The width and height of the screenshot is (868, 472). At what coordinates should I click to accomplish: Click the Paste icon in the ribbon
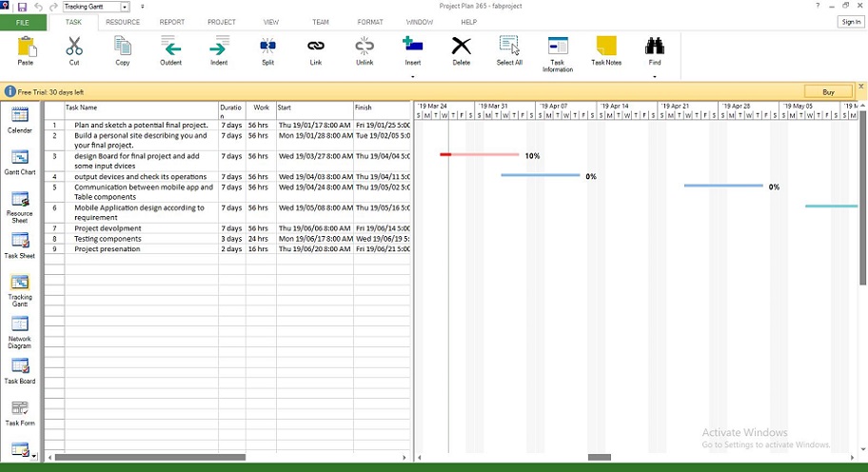[26, 47]
